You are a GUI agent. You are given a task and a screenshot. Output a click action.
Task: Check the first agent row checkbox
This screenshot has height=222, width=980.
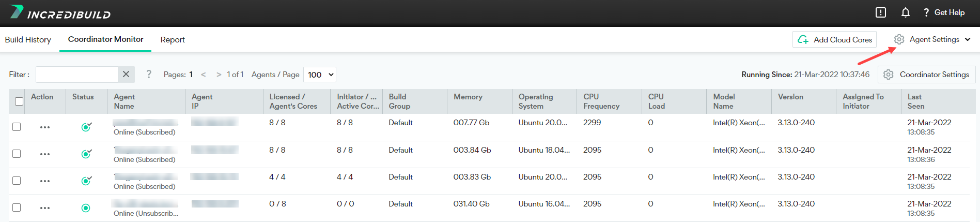[x=17, y=127]
